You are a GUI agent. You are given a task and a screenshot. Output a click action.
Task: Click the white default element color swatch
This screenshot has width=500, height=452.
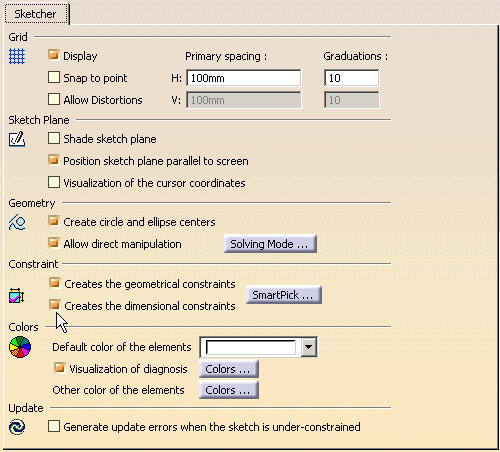251,347
